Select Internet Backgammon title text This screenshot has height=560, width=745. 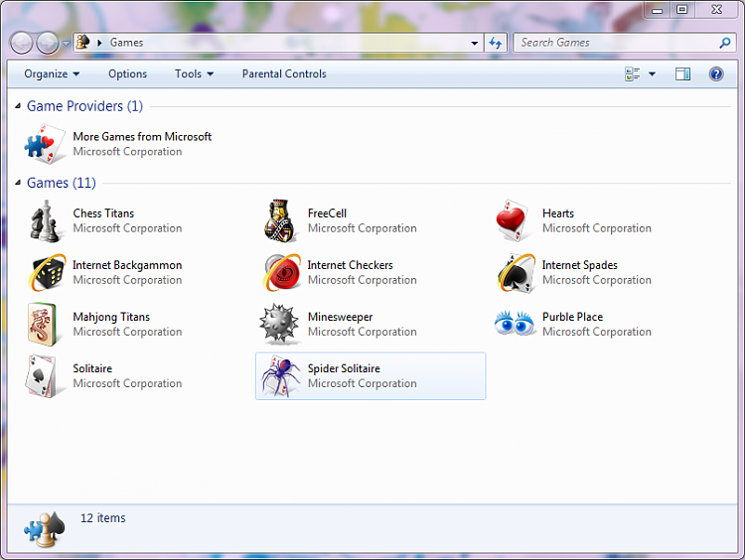127,265
